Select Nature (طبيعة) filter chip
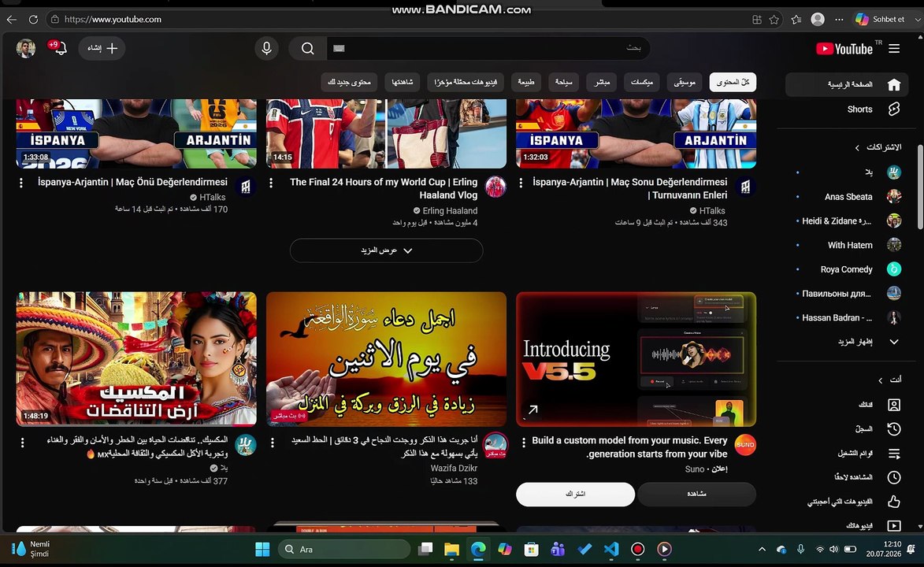The height and width of the screenshot is (567, 924). point(526,83)
